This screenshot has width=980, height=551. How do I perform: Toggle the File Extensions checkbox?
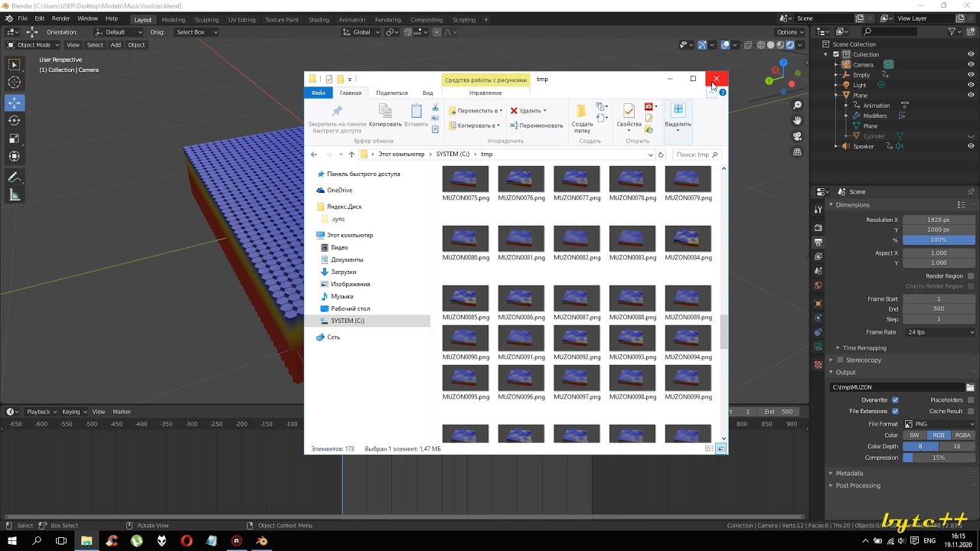coord(895,412)
